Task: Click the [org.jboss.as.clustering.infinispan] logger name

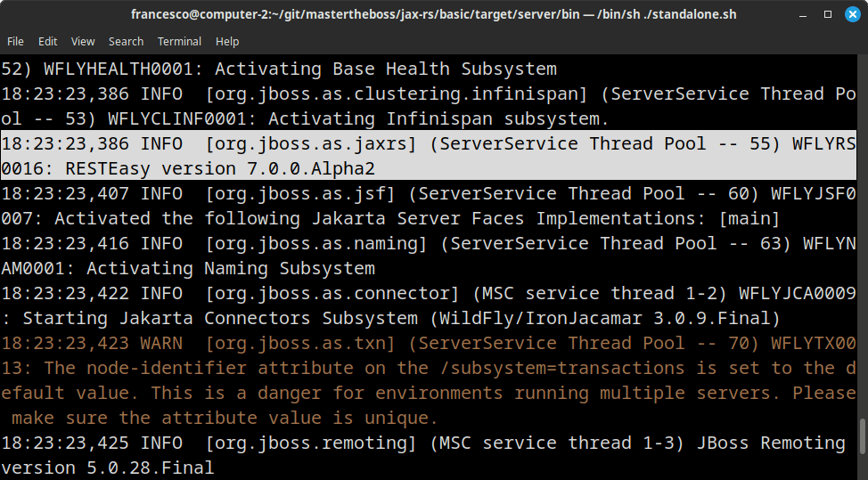Action: [x=396, y=94]
